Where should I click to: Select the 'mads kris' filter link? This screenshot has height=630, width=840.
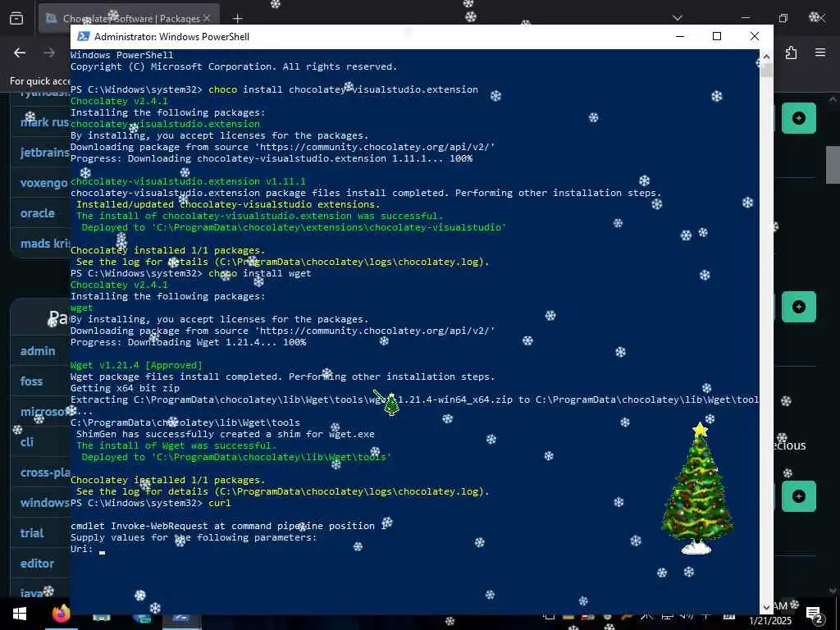(45, 243)
